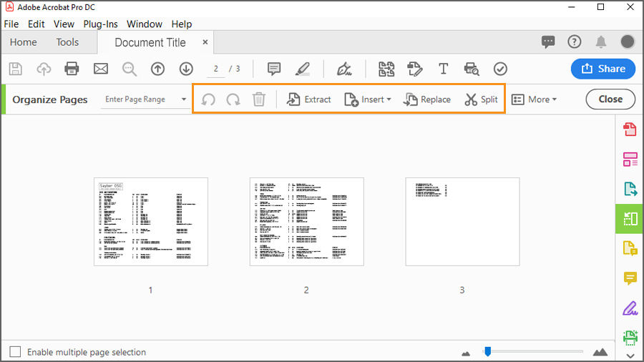Go to the next page with the down arrow

[186, 69]
